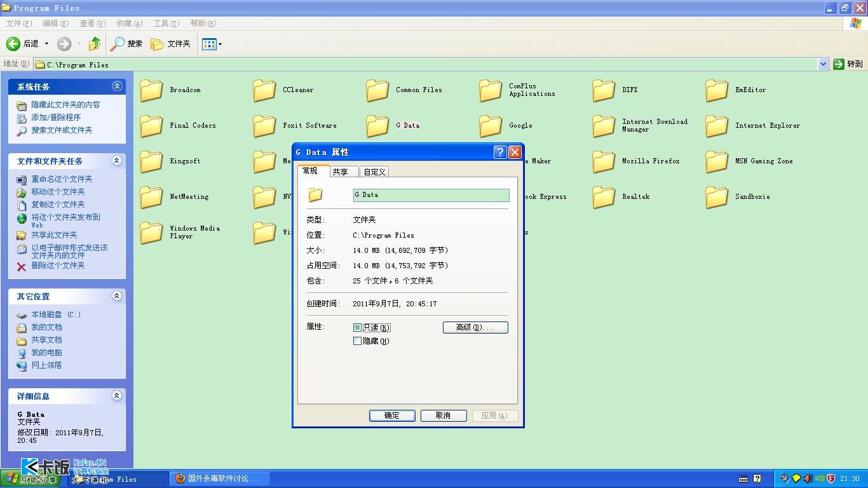The width and height of the screenshot is (868, 488).
Task: Click the Go (转到) button
Action: point(848,64)
